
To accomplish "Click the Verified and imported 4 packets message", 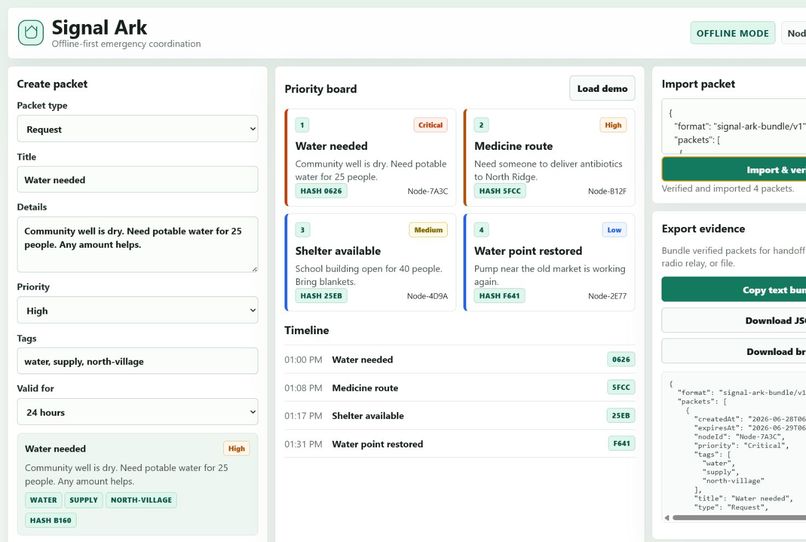I will [728, 189].
